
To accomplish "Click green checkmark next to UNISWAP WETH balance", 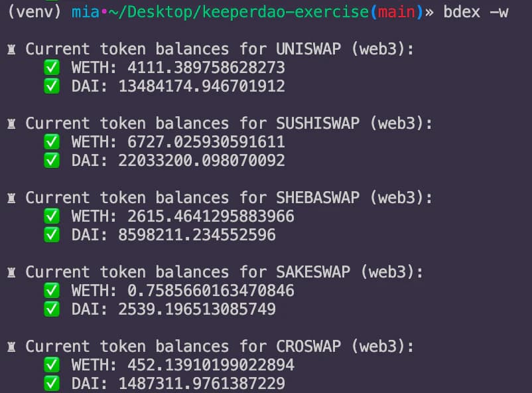I will click(52, 67).
